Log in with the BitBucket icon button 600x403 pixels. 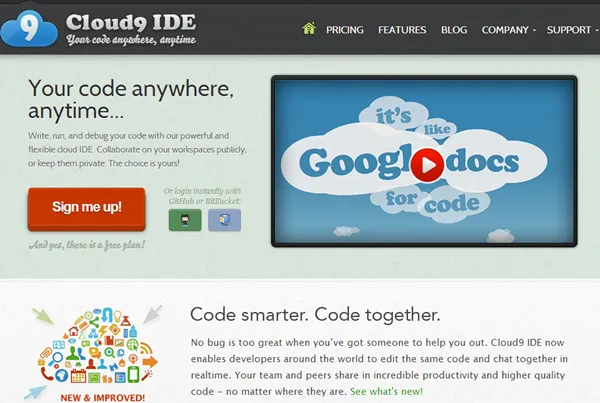click(x=225, y=220)
